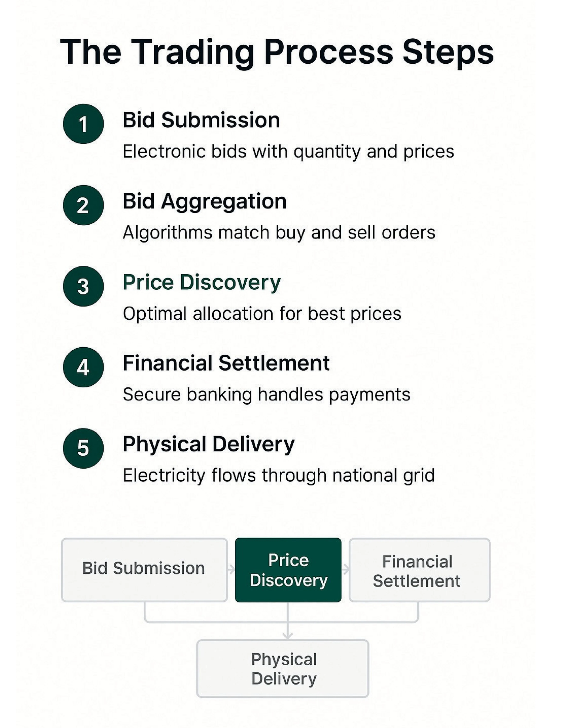Click arrow between Bid Submission and Price Discovery

click(x=231, y=570)
